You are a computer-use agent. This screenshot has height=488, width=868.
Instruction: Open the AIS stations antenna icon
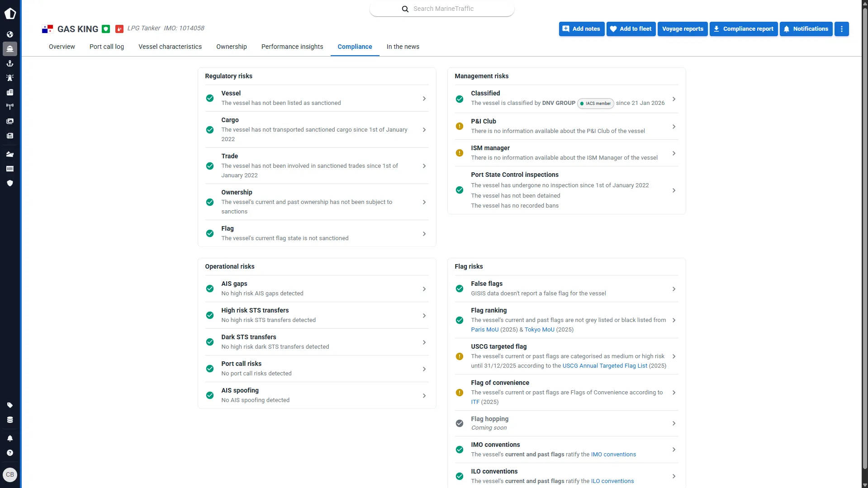click(x=10, y=107)
